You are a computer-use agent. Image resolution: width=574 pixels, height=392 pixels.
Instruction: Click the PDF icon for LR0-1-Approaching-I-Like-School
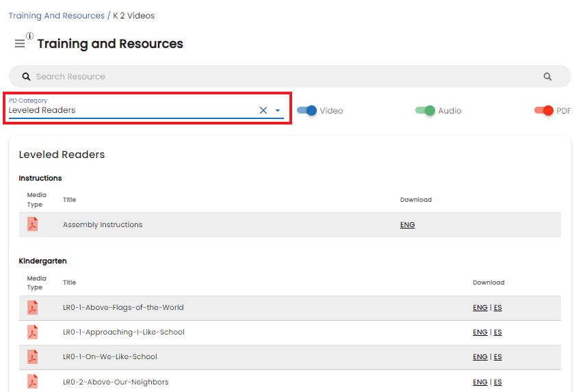(x=33, y=332)
